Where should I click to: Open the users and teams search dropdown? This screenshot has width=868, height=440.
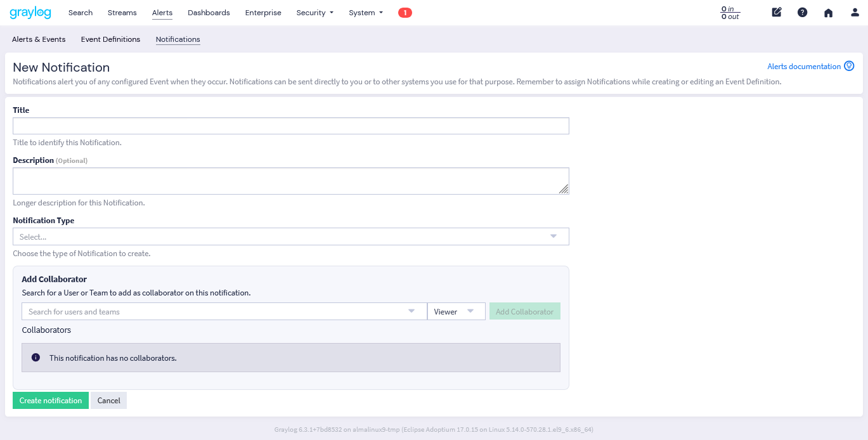pos(223,311)
